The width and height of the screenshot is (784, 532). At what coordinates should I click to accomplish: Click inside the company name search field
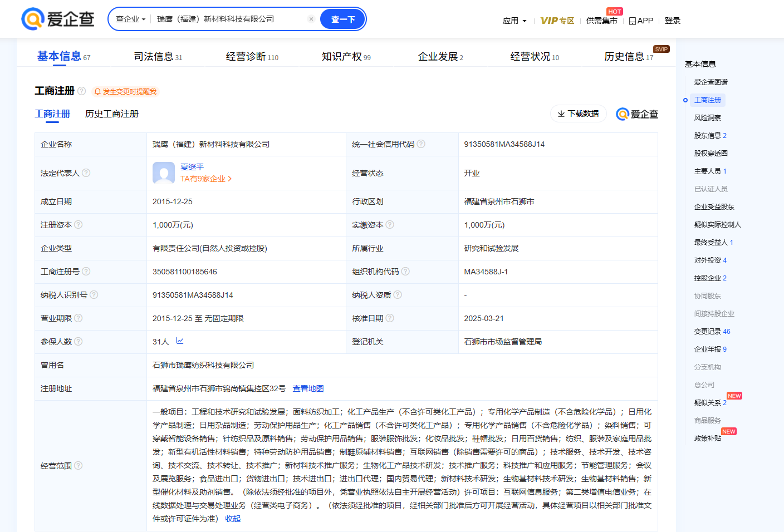228,19
